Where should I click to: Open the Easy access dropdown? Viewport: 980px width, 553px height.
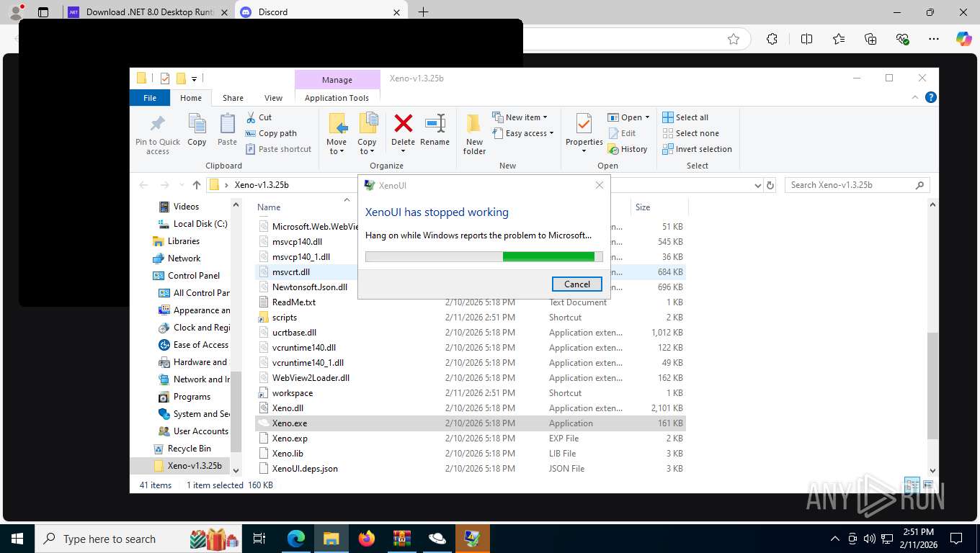[523, 133]
